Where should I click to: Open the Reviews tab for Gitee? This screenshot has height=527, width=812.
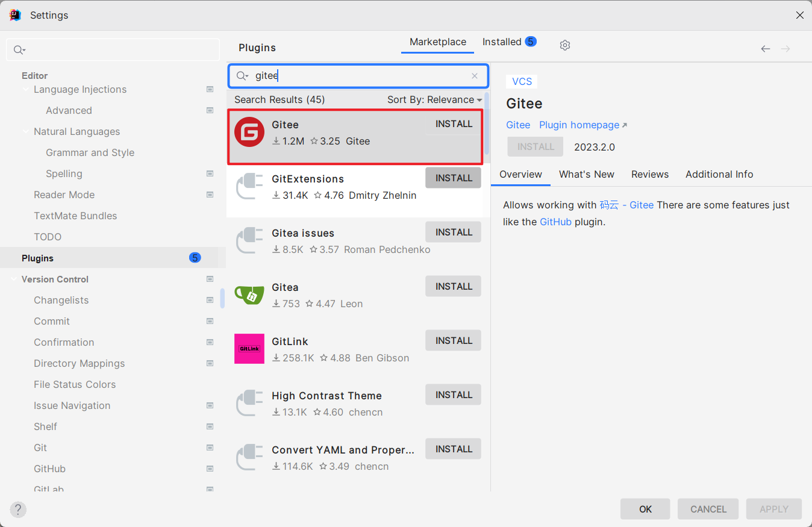coord(649,174)
